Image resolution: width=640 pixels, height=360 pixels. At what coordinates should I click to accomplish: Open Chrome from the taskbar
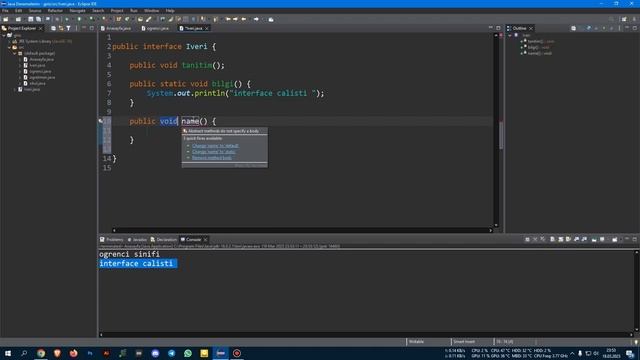[41, 353]
